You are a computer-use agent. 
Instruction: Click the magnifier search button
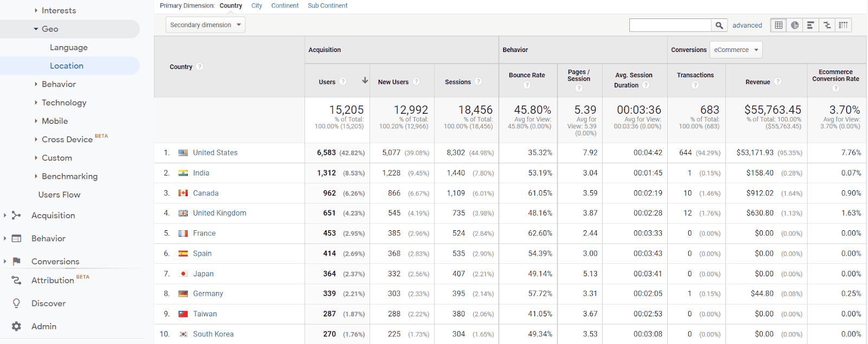719,25
